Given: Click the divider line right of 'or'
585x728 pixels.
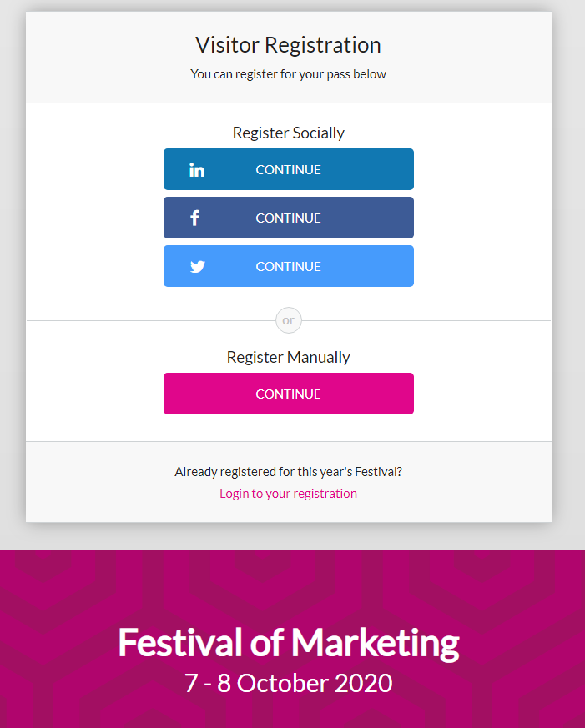Looking at the screenshot, I should [x=426, y=320].
